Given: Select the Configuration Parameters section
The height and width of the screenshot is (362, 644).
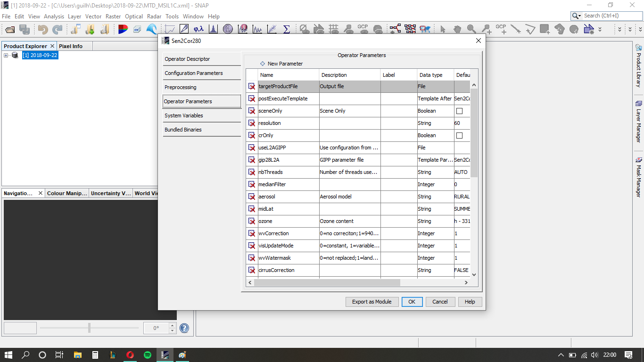Looking at the screenshot, I should click(x=202, y=73).
